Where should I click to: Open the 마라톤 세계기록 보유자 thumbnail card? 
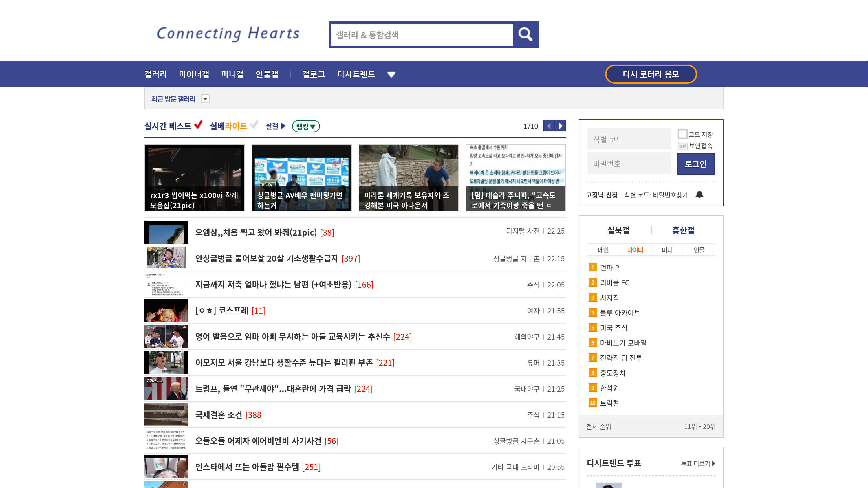tap(409, 178)
